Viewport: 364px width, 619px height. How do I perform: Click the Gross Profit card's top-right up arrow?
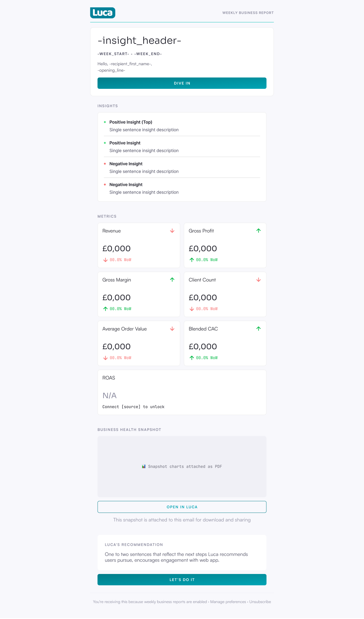259,231
